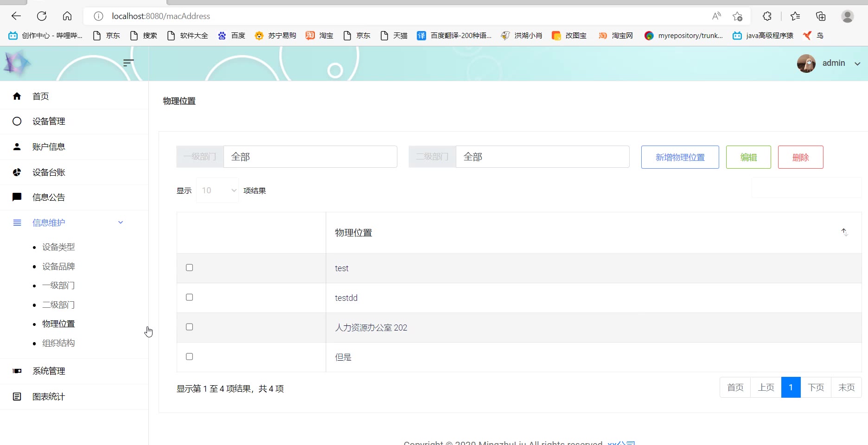The image size is (868, 445).
Task: Go to the 末页 pagination button
Action: tap(847, 388)
